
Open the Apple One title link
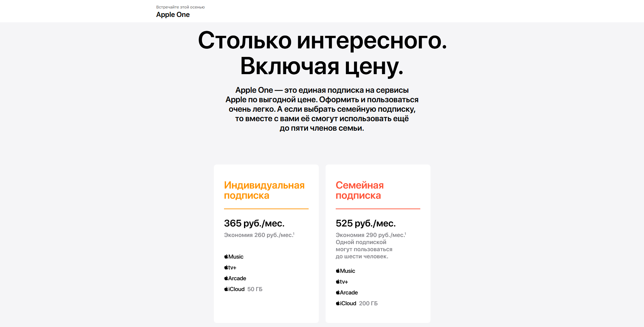(x=173, y=15)
